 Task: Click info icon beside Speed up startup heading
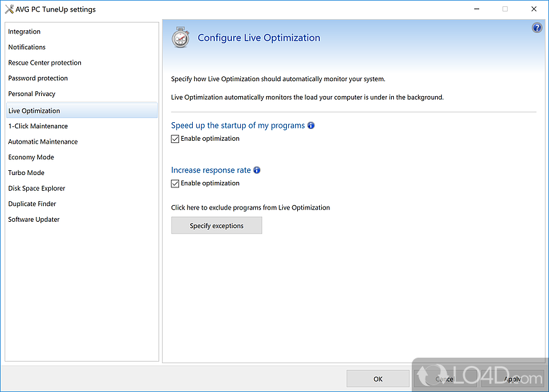(x=311, y=126)
